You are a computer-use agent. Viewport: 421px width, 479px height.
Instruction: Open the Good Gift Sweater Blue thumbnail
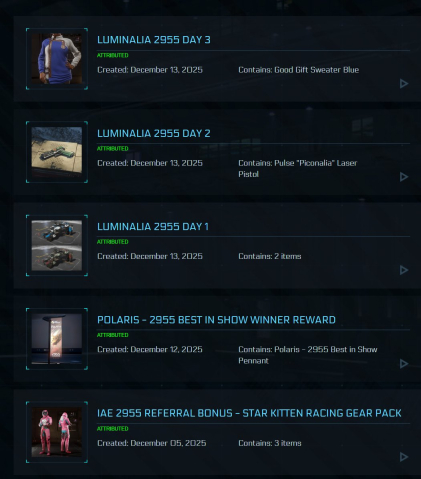pos(57,59)
